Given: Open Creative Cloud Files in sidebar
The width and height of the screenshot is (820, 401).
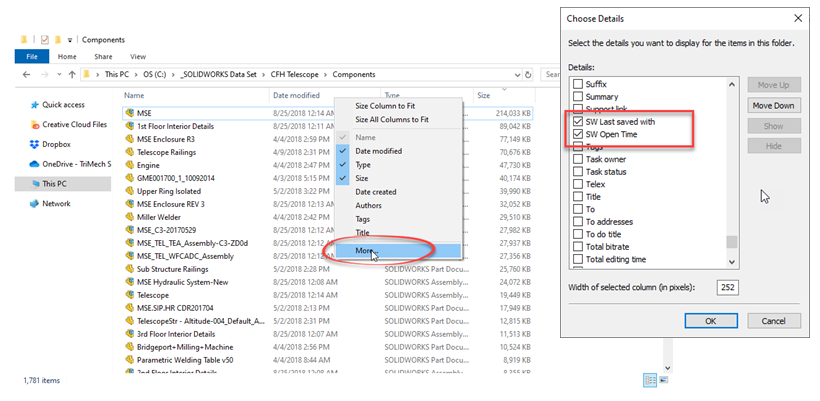Looking at the screenshot, I should click(x=69, y=124).
